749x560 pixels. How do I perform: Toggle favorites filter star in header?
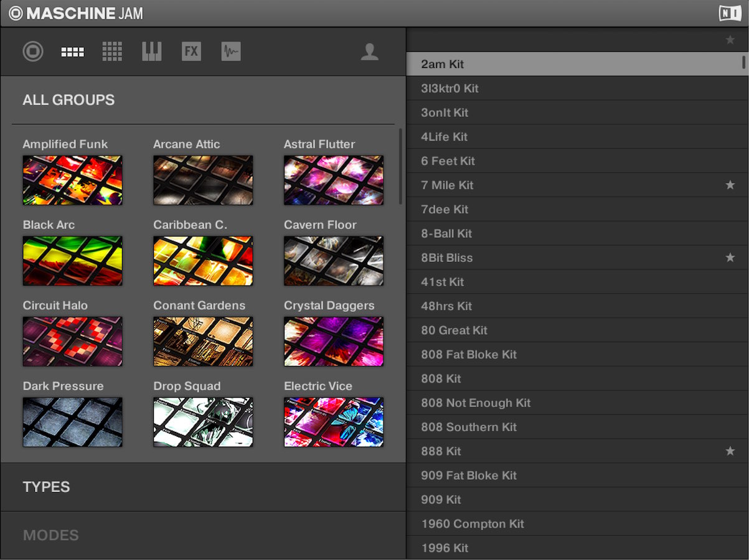point(730,40)
